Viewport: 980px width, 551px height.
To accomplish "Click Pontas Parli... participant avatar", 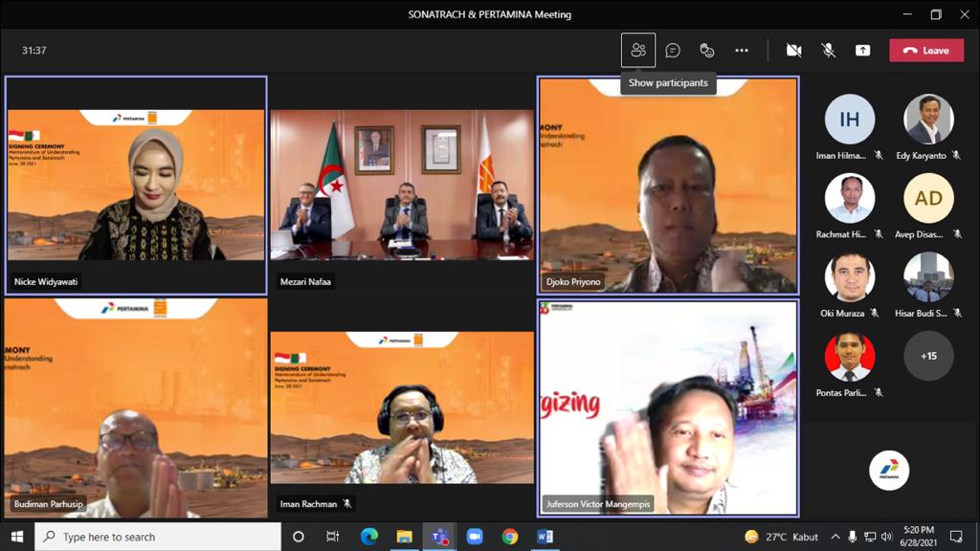I will coord(850,356).
